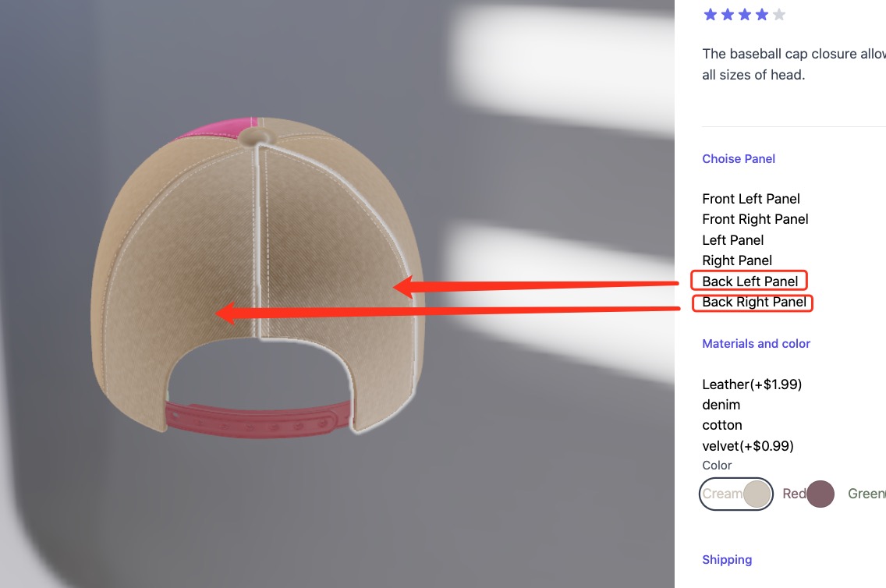Select the Back Left Panel option

pyautogui.click(x=750, y=281)
